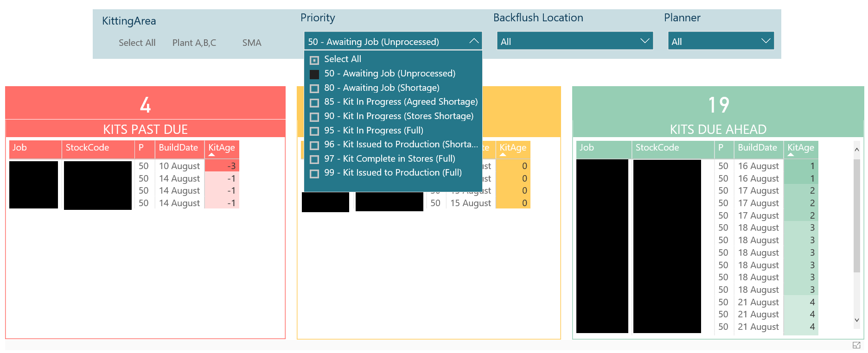Select 95 - Kit In Progress (Full) option

(x=314, y=131)
